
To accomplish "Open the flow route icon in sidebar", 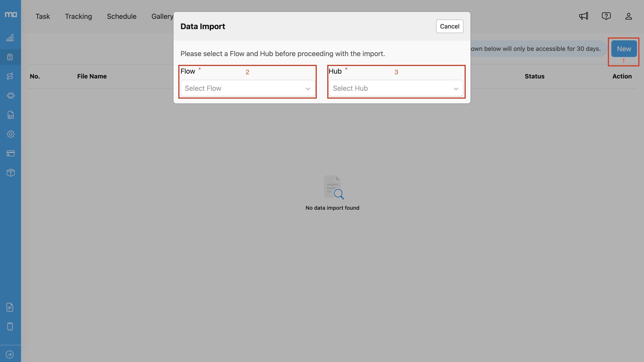I will pyautogui.click(x=11, y=76).
